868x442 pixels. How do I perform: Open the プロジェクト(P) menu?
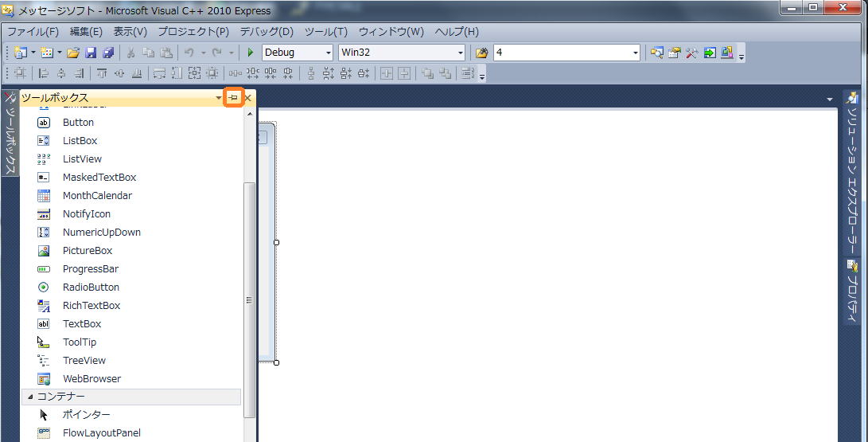193,32
